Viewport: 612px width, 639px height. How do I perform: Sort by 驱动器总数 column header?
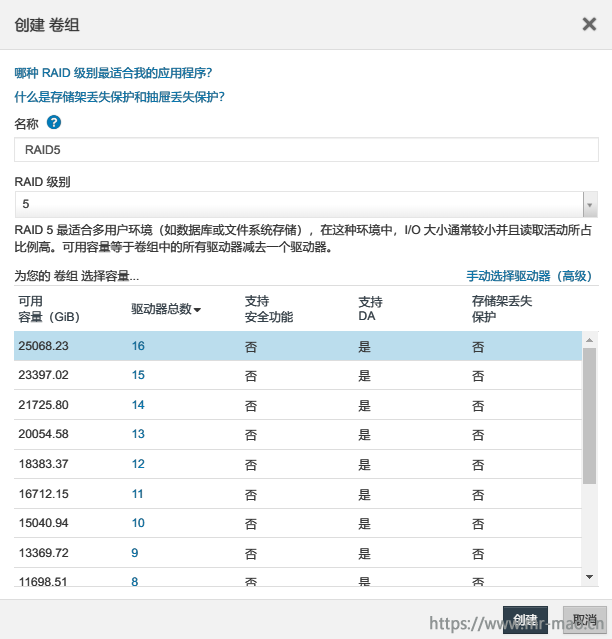pyautogui.click(x=166, y=309)
